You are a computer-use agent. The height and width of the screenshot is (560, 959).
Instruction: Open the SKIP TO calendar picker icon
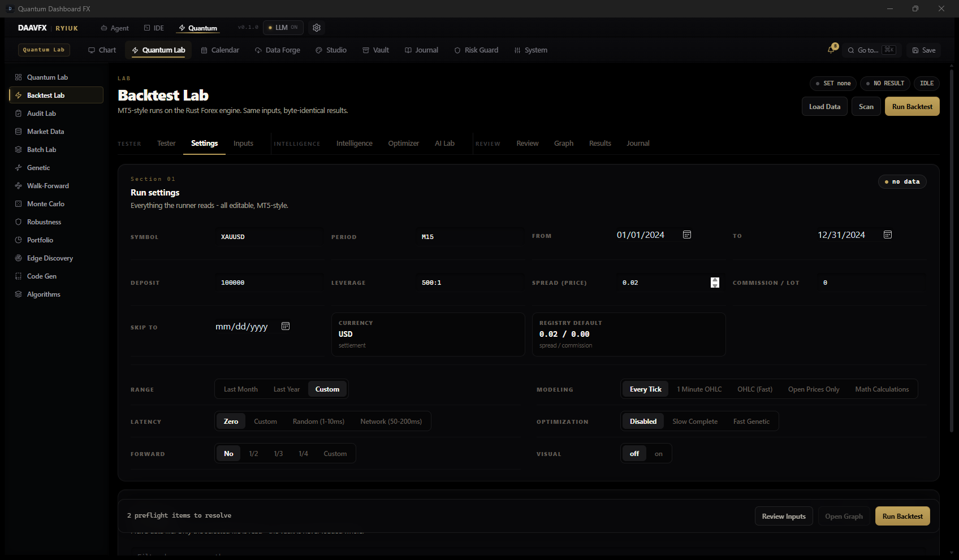[x=286, y=326]
